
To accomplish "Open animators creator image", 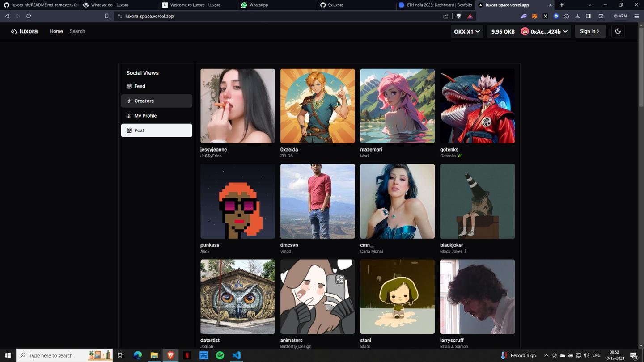I will pos(318,297).
